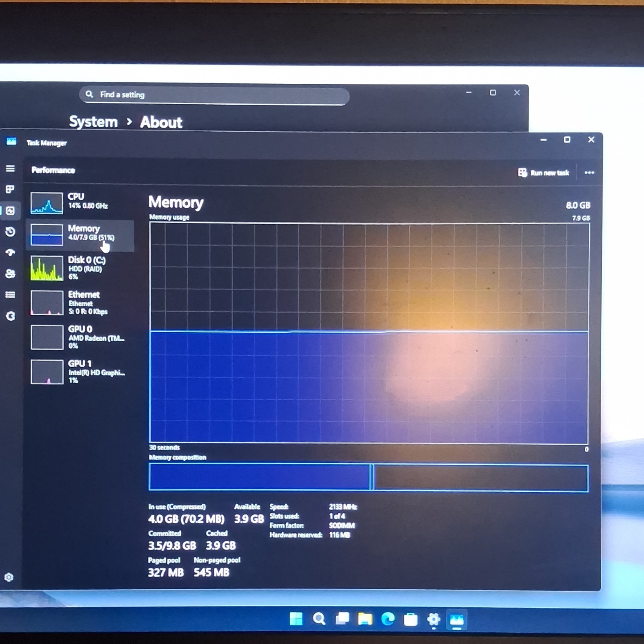Image resolution: width=644 pixels, height=644 pixels.
Task: Click the 4.0 GB (70.2 MB) in-use value
Action: [186, 519]
